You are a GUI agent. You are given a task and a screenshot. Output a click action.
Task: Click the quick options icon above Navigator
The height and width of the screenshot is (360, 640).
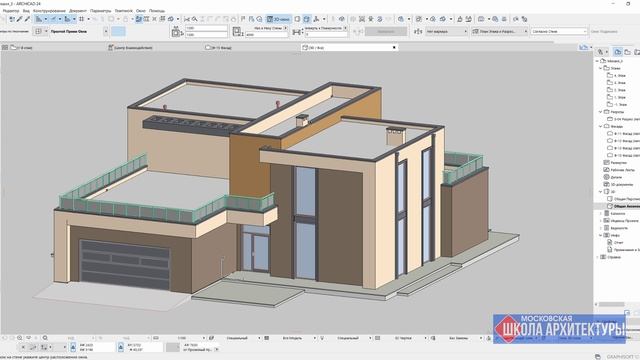click(584, 47)
